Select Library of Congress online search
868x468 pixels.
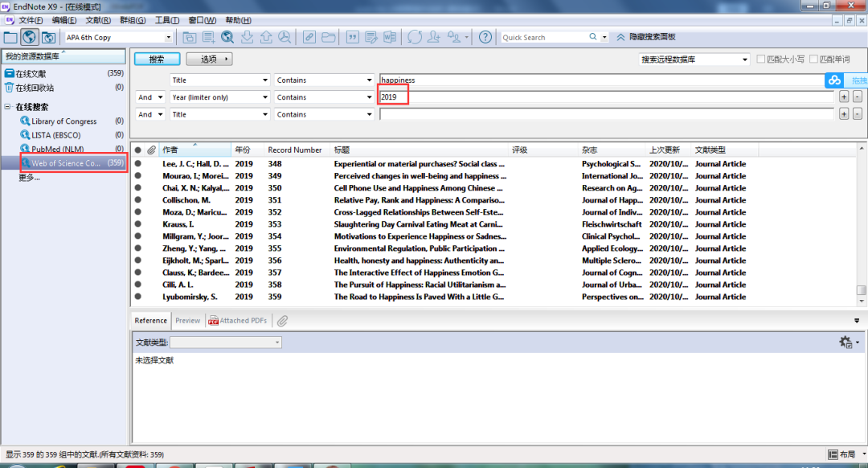[63, 121]
